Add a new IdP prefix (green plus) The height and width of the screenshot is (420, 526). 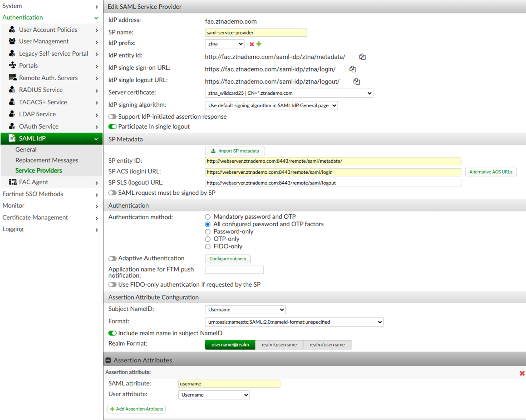point(259,44)
